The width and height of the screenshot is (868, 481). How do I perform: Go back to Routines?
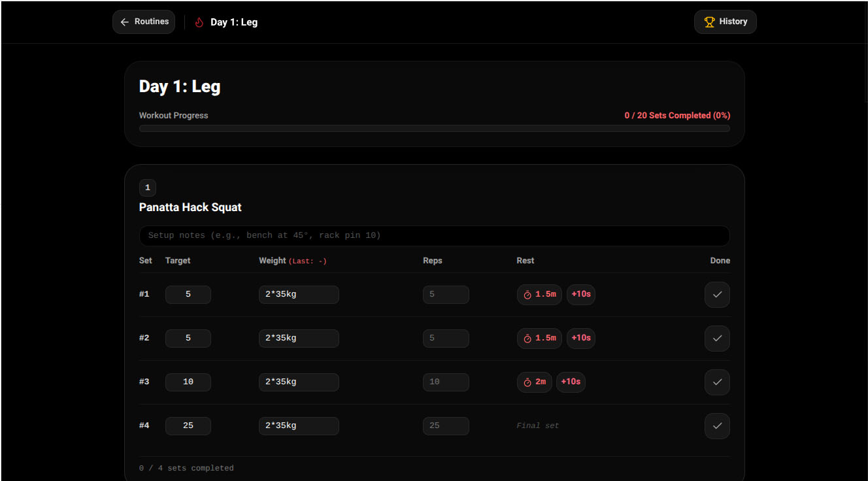tap(144, 22)
